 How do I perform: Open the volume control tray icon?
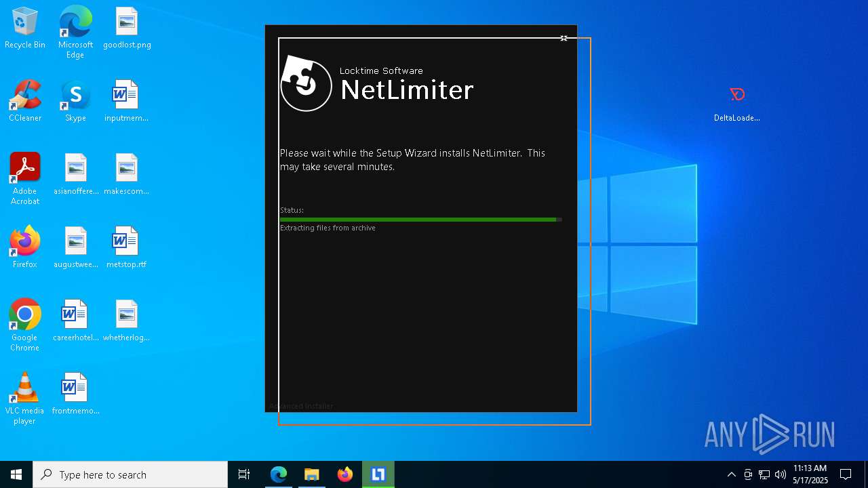[781, 474]
